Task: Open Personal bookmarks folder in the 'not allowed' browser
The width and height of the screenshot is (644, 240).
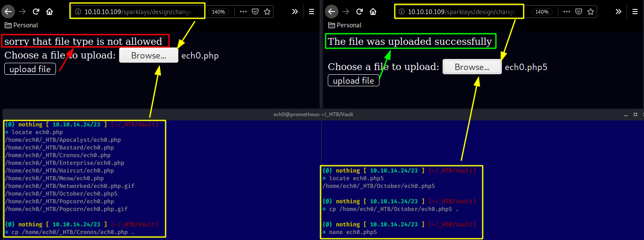Action: click(21, 25)
